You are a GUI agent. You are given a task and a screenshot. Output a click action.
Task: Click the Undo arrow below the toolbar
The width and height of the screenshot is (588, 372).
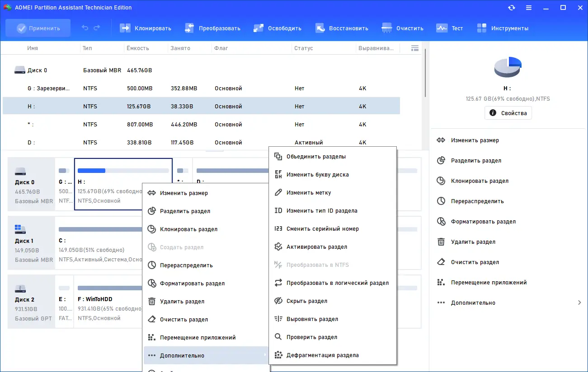tap(85, 28)
